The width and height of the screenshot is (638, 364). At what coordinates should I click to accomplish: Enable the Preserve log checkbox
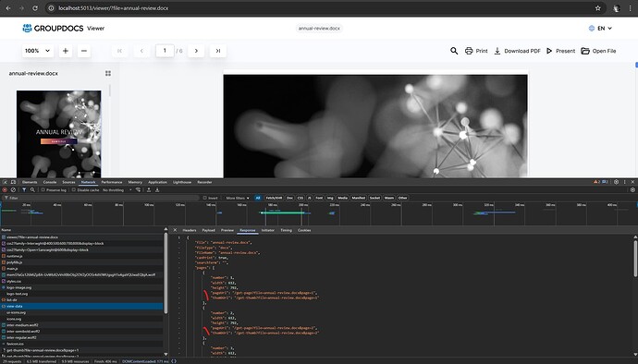pyautogui.click(x=43, y=190)
